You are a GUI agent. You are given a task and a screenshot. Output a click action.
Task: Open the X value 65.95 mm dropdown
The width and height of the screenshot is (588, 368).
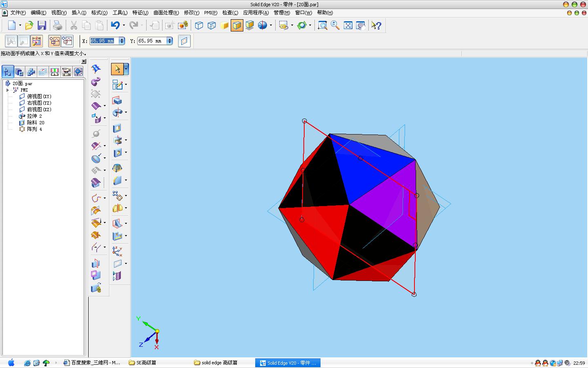(122, 41)
